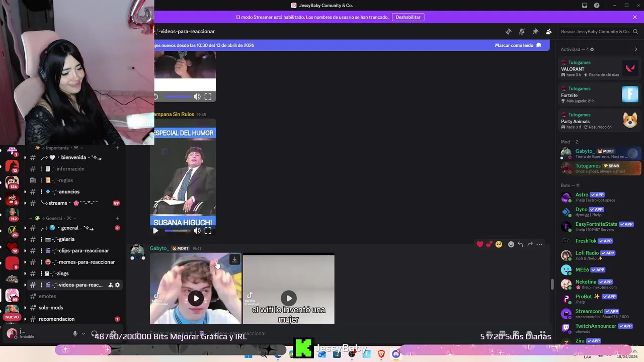Open add reaction emoji picker on message
Viewport: 644px width, 362px height.
click(x=511, y=244)
